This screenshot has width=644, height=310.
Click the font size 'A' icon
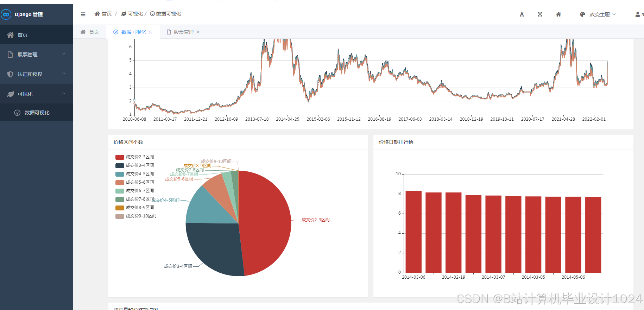(x=522, y=14)
